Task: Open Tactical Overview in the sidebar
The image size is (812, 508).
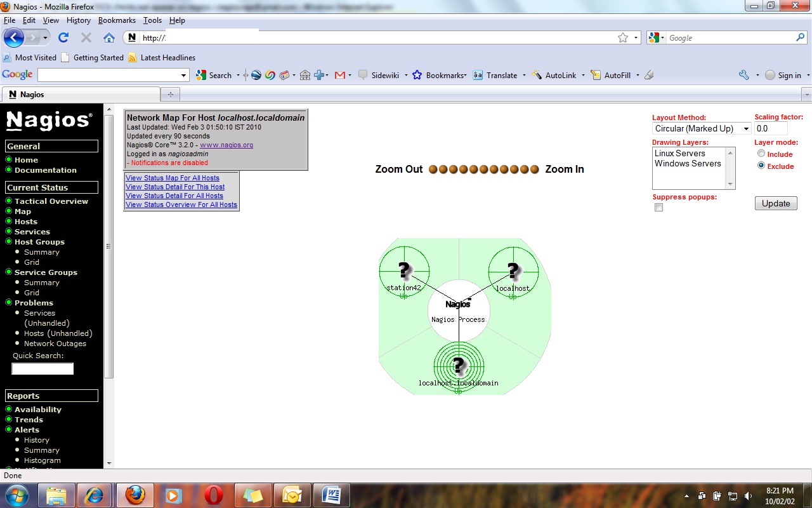Action: pyautogui.click(x=51, y=201)
